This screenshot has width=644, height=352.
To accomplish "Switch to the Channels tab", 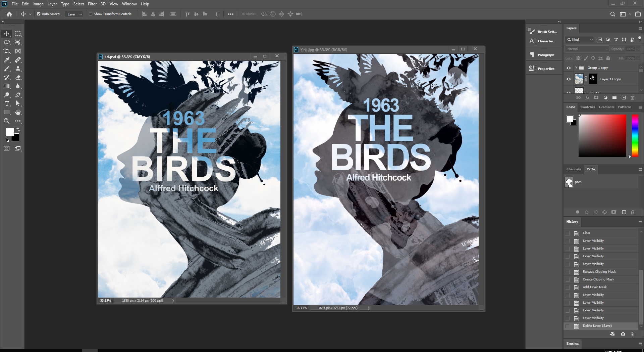I will pyautogui.click(x=574, y=169).
